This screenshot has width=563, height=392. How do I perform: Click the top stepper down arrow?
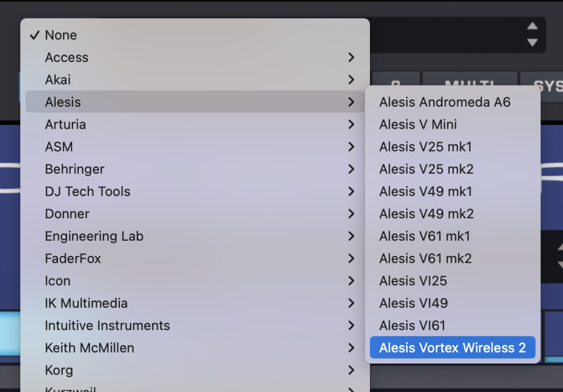(532, 42)
